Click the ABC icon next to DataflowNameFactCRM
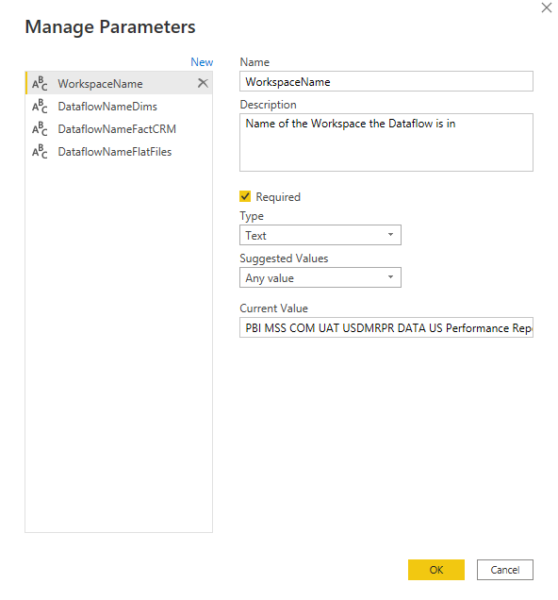 40,129
